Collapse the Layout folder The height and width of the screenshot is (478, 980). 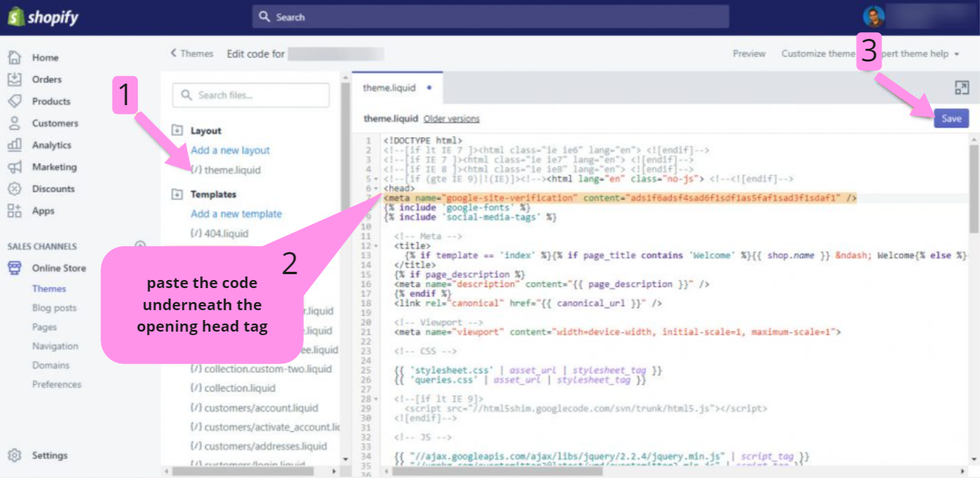177,130
